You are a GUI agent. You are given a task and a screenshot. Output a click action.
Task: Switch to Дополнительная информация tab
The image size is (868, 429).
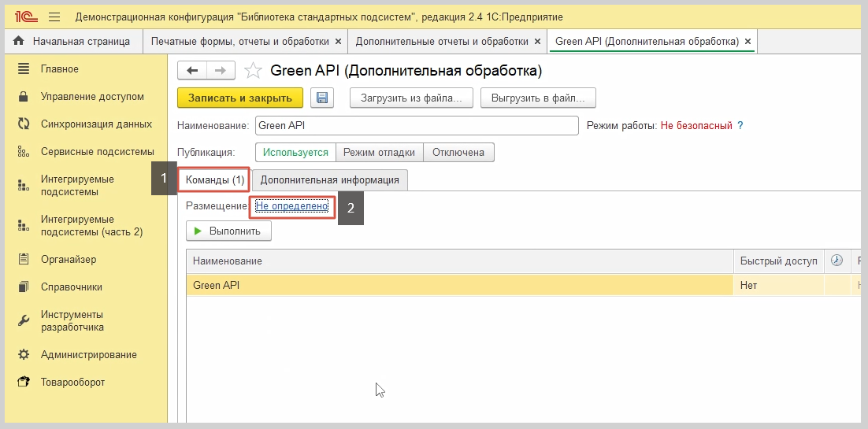point(329,179)
